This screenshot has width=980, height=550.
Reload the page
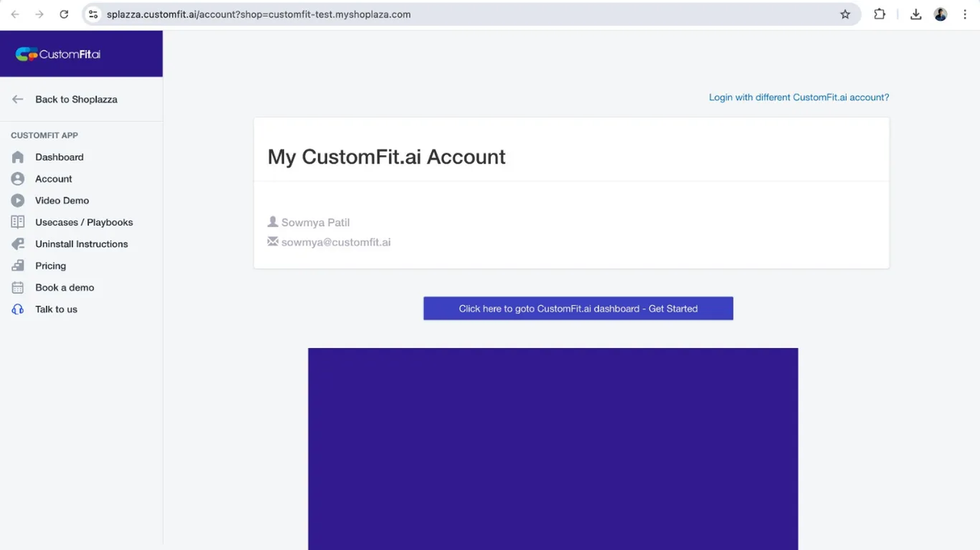tap(64, 14)
